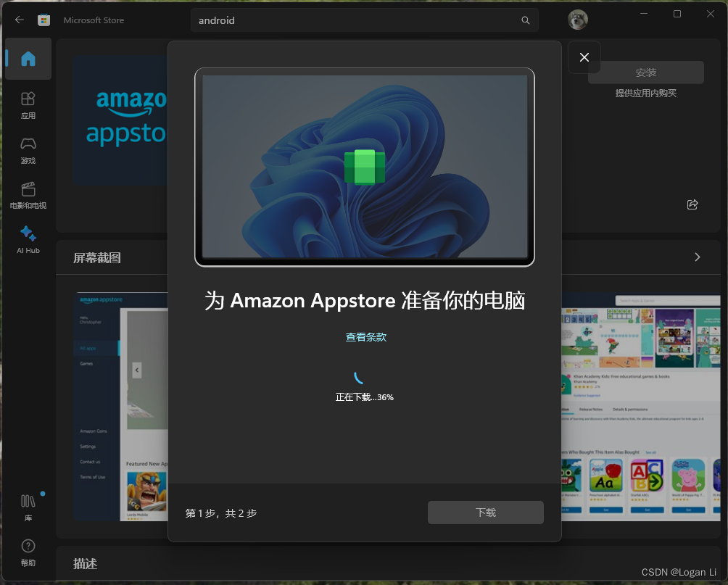
Task: Click the android search field
Action: pos(365,20)
